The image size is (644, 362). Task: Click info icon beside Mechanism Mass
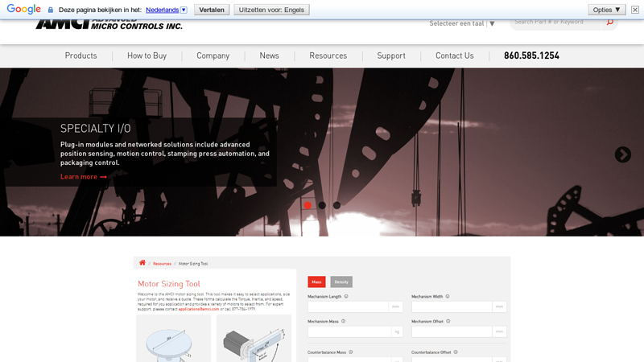[x=343, y=321]
